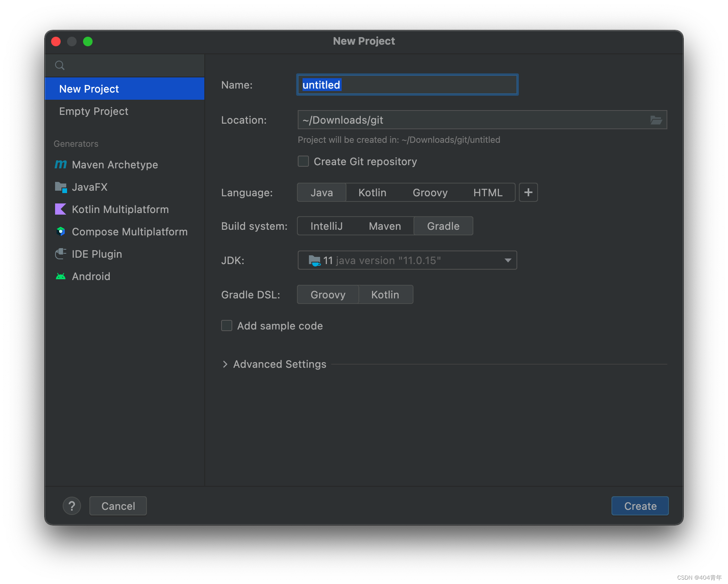Screen dimensions: 728x584
Task: Click the Compose Multiplatform hexagon icon
Action: pyautogui.click(x=61, y=231)
